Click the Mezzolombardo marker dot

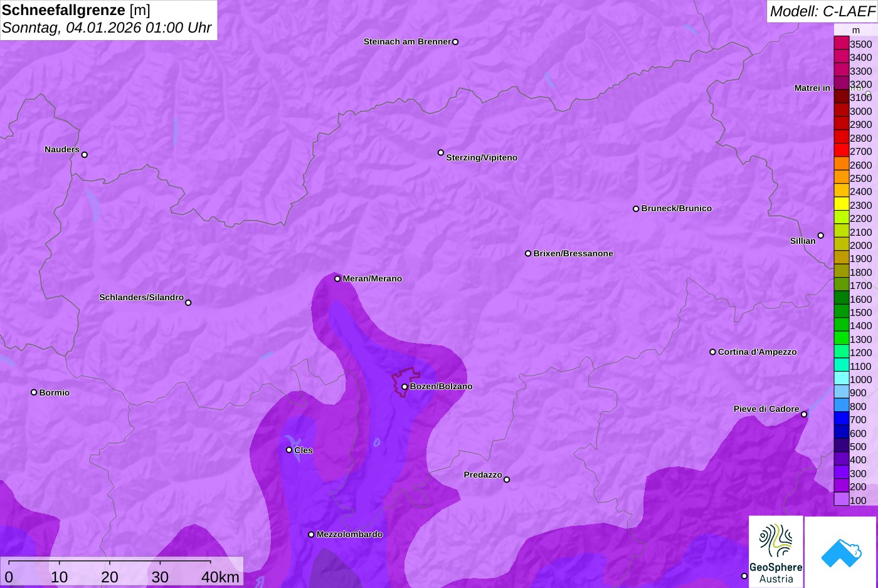click(x=311, y=535)
